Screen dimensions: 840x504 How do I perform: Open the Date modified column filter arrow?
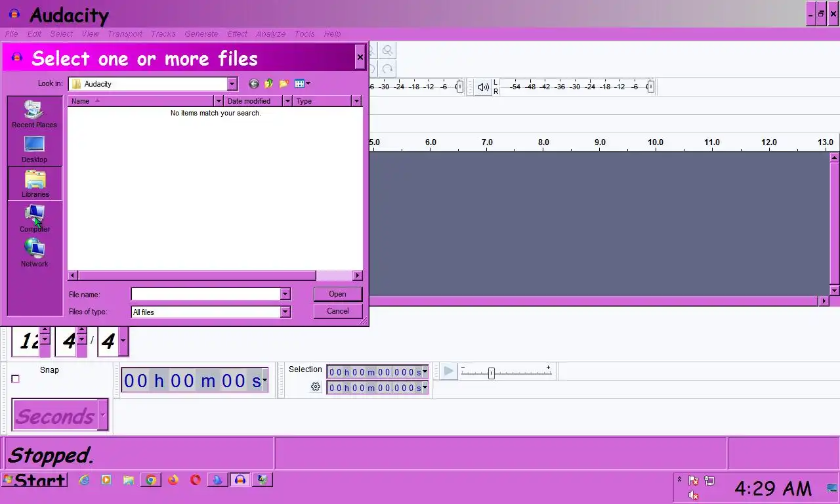pos(287,101)
